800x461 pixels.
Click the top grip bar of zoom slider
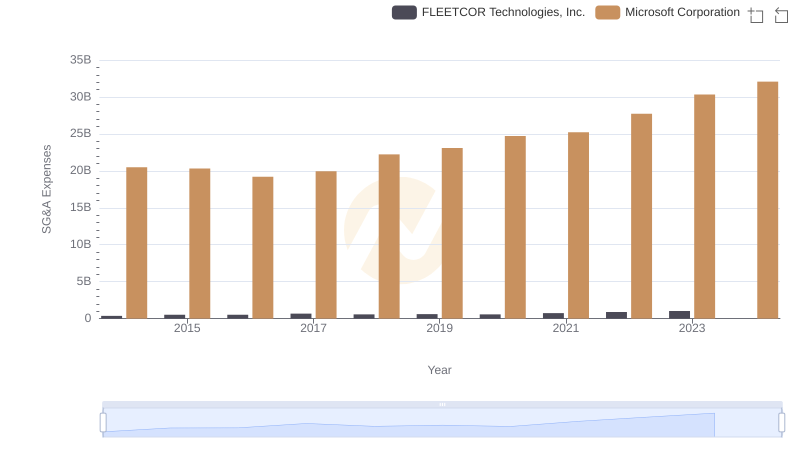(442, 404)
